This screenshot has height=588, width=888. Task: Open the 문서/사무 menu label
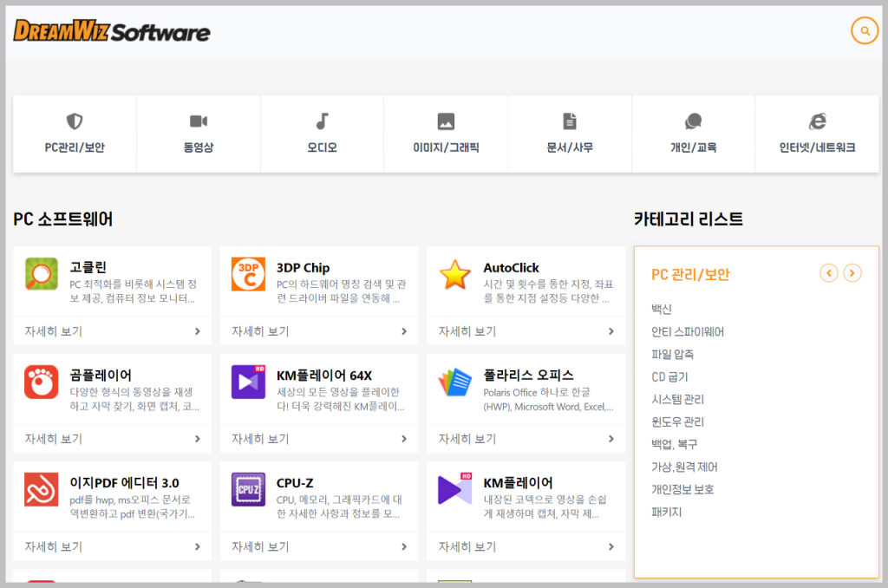pos(570,147)
